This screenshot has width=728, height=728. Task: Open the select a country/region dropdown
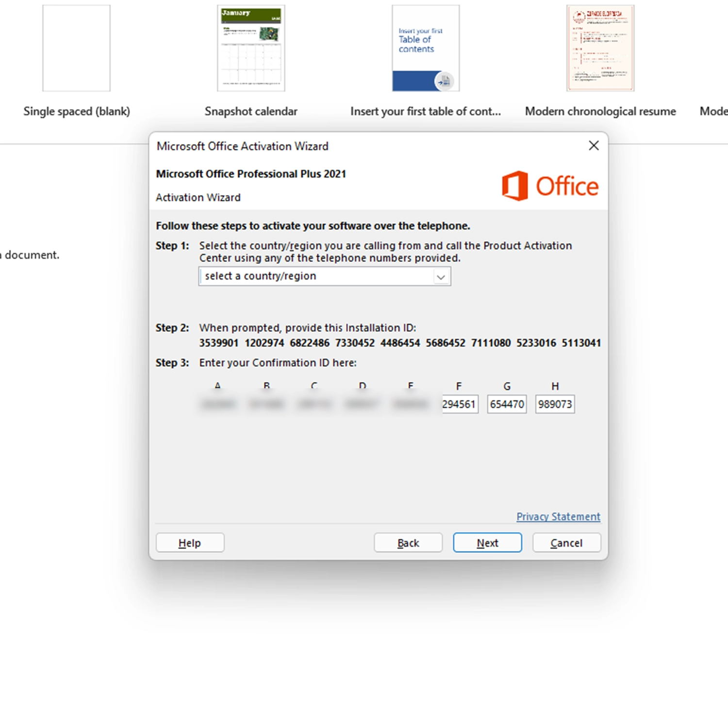point(324,276)
